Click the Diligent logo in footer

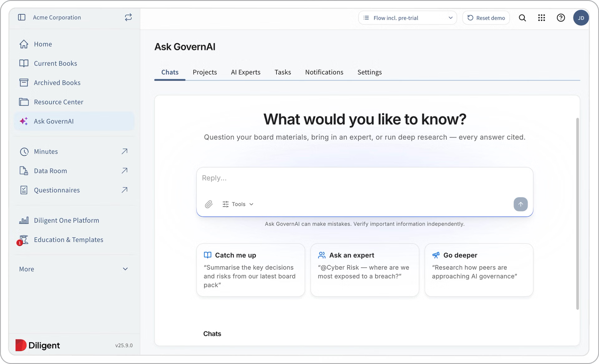pos(38,345)
